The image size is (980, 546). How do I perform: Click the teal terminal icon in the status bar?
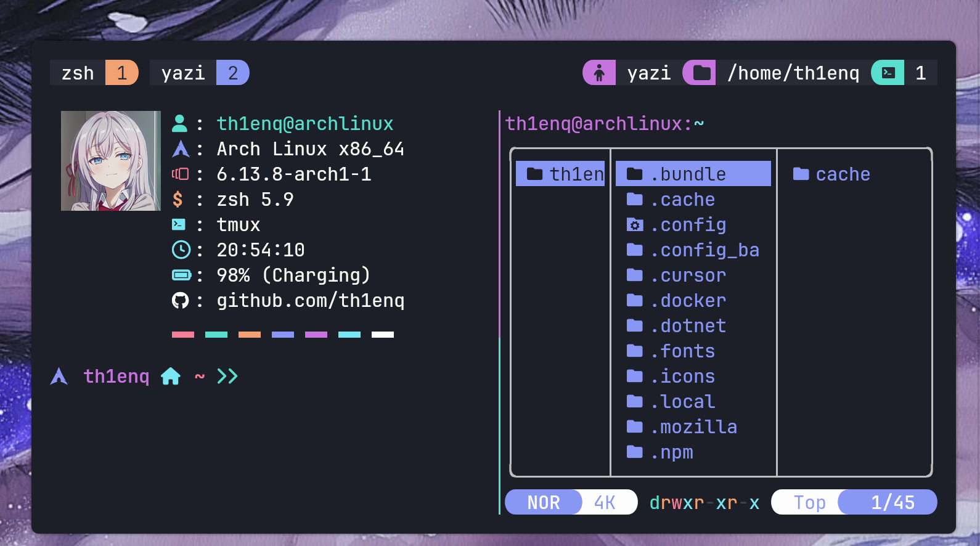(888, 73)
